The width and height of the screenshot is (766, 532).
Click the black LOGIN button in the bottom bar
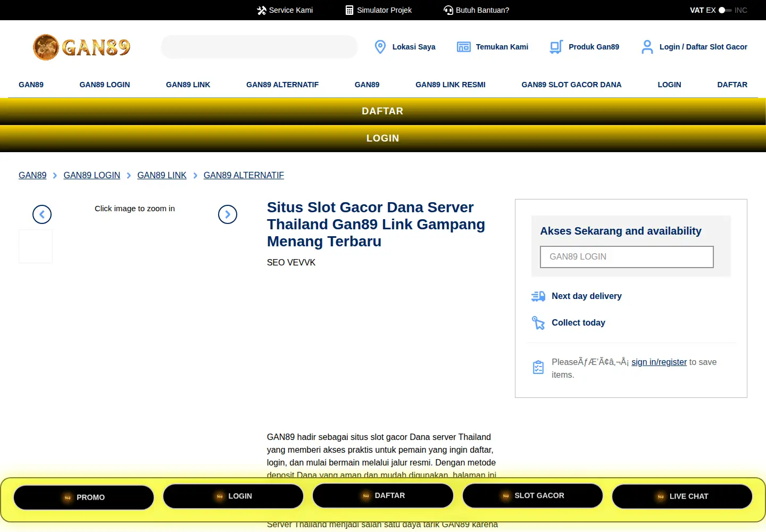tap(233, 496)
